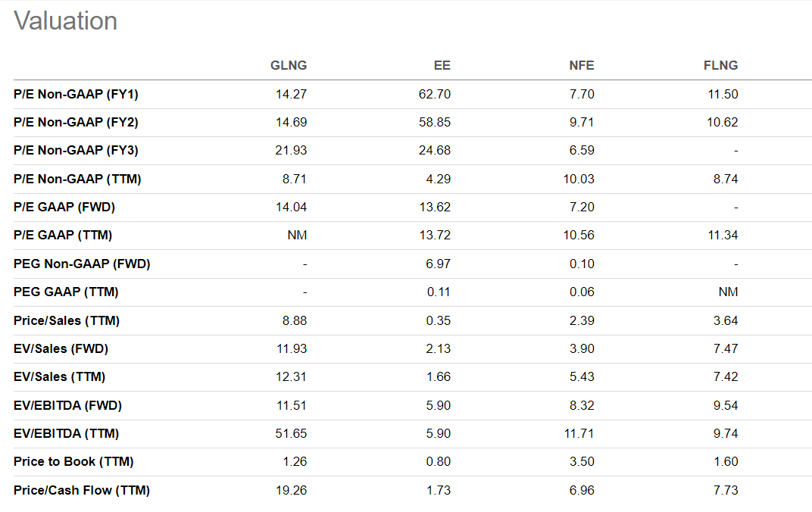
Task: Select the EV/Sales (TTM) metric label
Action: pos(60,376)
